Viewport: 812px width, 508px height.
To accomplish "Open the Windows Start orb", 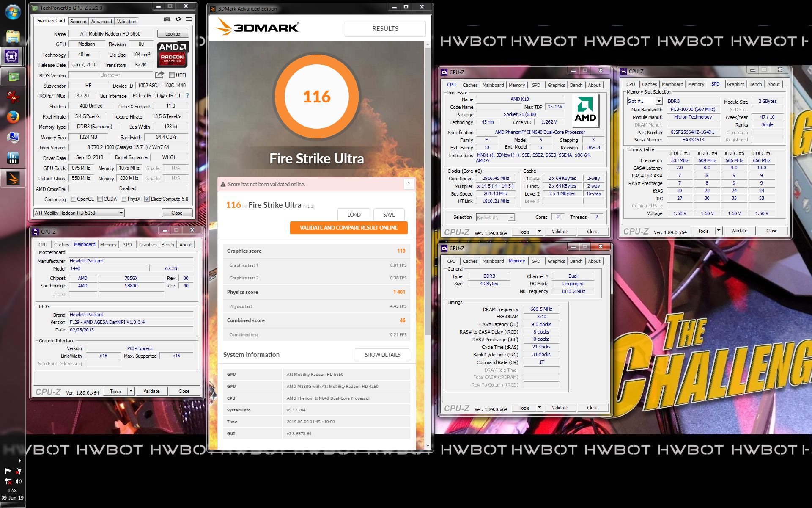I will click(x=13, y=12).
